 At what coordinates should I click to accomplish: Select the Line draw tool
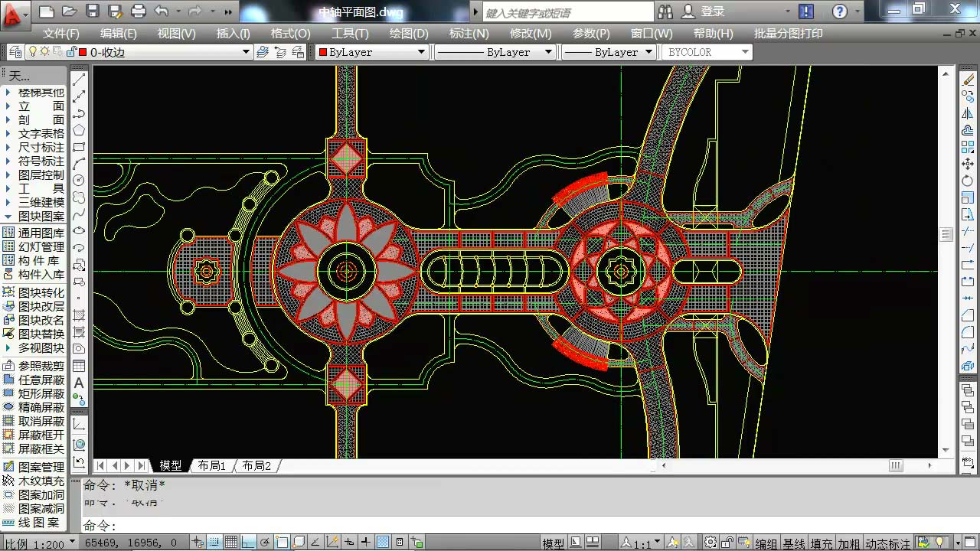(x=79, y=79)
